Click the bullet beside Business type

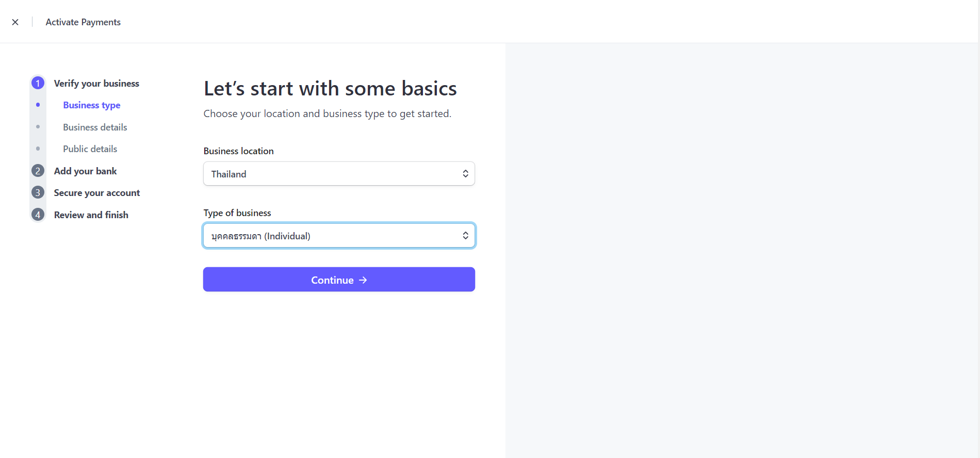tap(38, 105)
